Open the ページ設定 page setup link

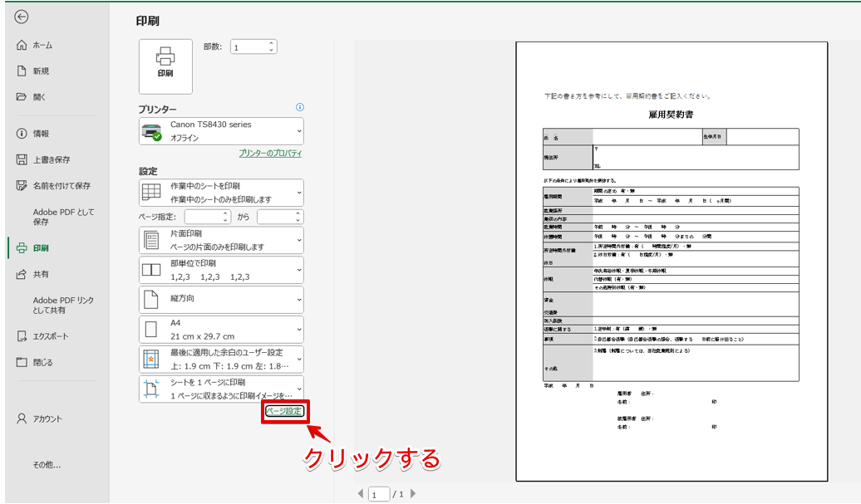click(x=283, y=411)
